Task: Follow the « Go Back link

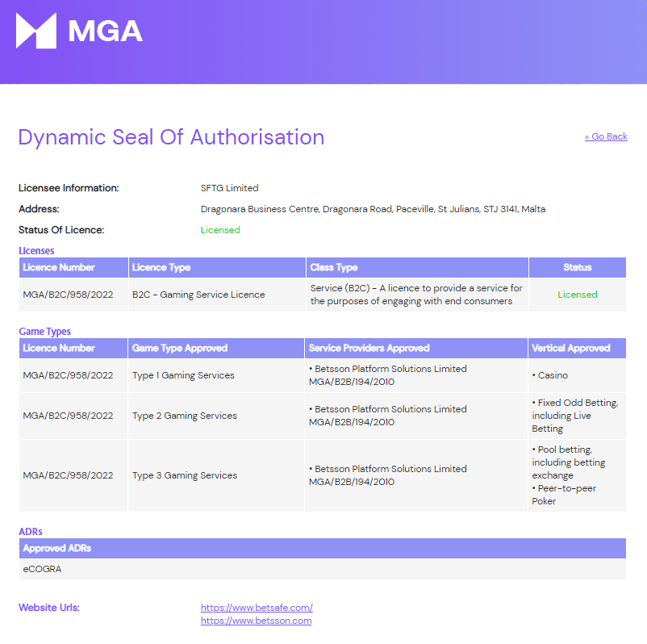Action: [606, 136]
